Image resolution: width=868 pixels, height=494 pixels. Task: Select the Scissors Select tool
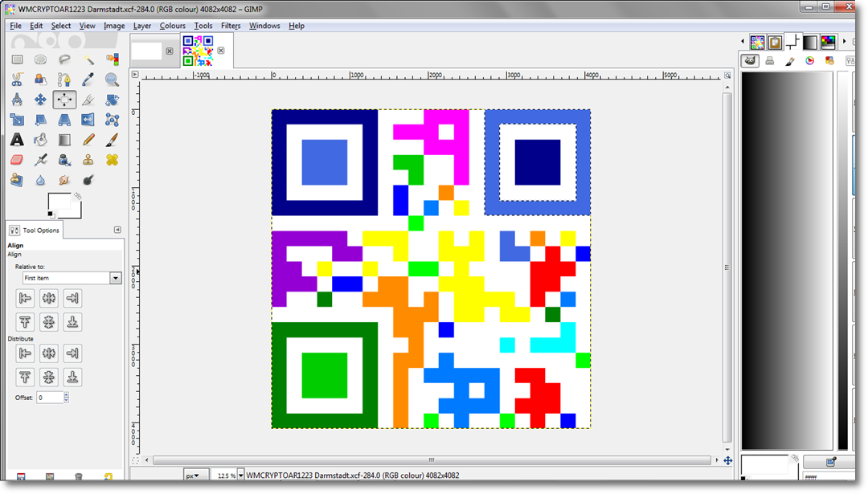click(x=17, y=80)
